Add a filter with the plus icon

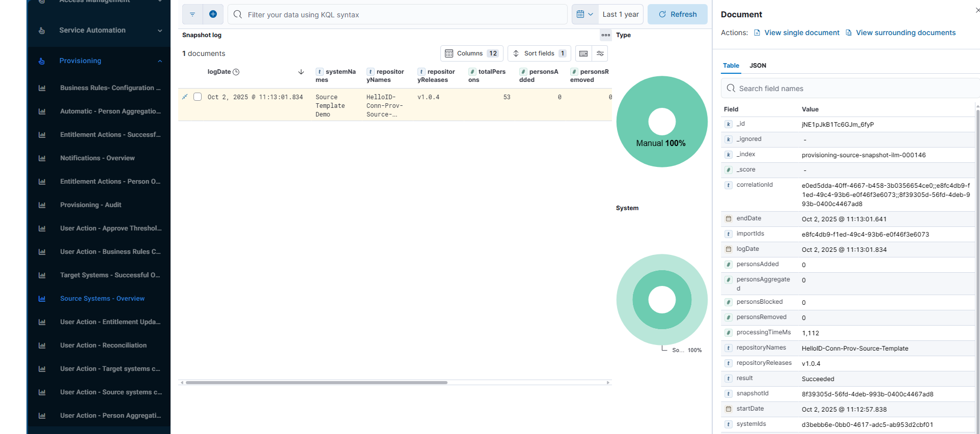pos(213,14)
